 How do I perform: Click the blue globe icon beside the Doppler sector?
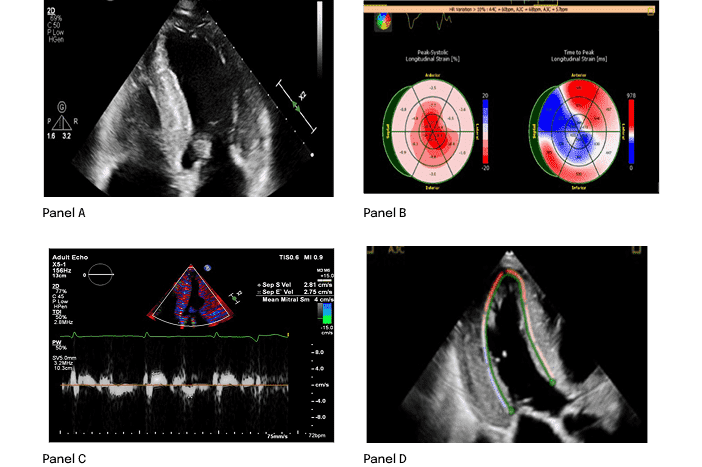click(x=207, y=268)
